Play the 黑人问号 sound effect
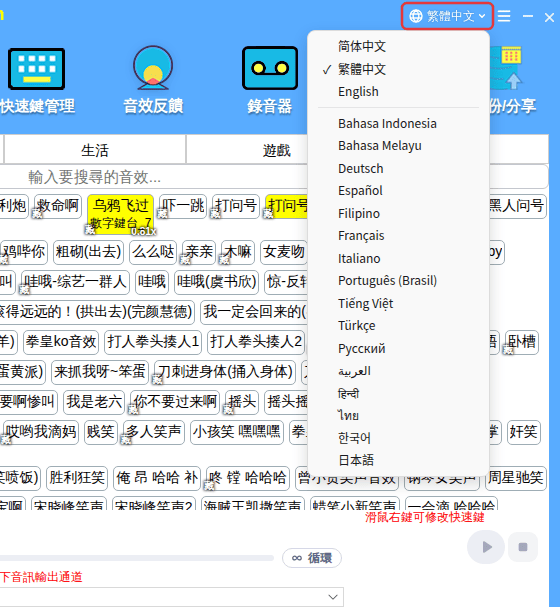Image resolution: width=560 pixels, height=607 pixels. pos(516,206)
